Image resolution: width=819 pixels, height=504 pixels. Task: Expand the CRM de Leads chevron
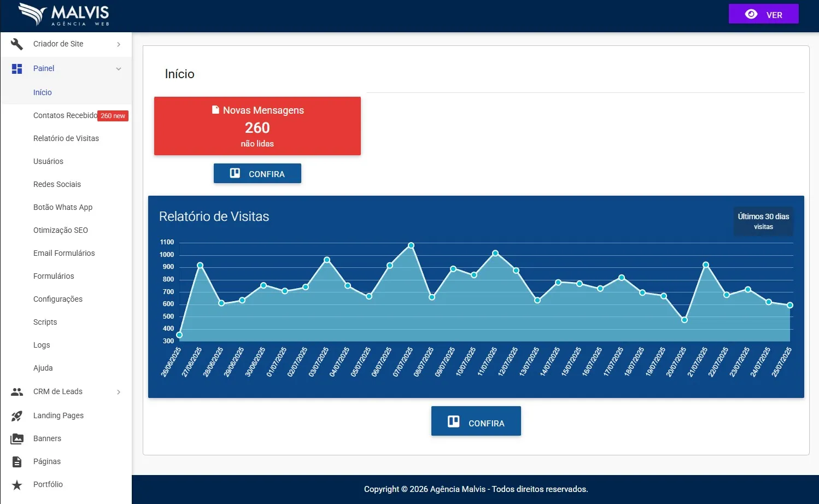click(119, 392)
